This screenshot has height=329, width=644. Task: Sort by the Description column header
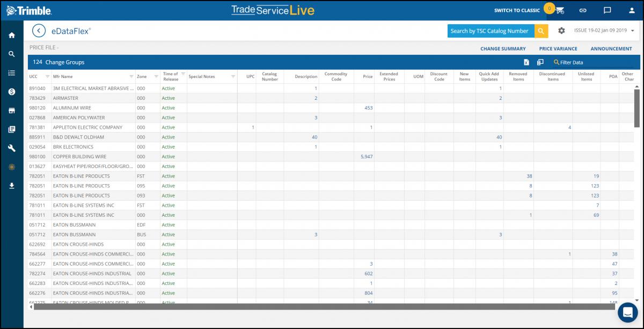(x=306, y=77)
